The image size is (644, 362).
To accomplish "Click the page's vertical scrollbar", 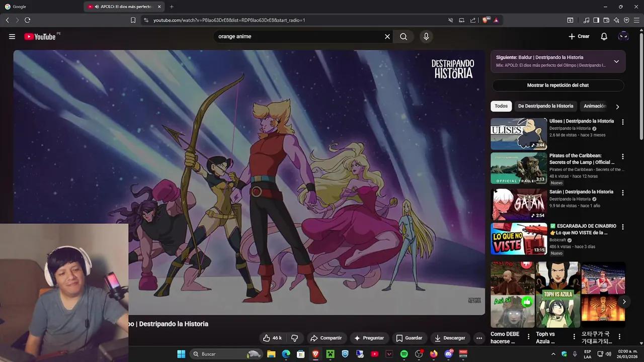I will pos(641,85).
